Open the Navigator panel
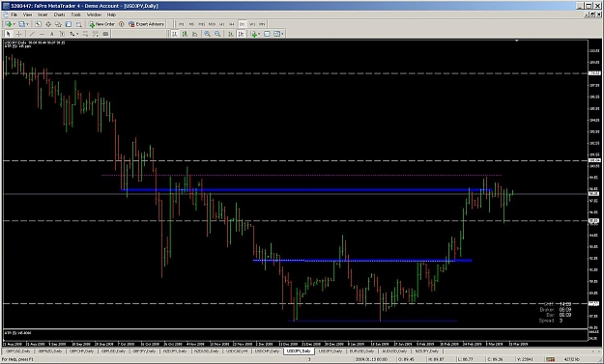This screenshot has width=604, height=364. coord(58,24)
